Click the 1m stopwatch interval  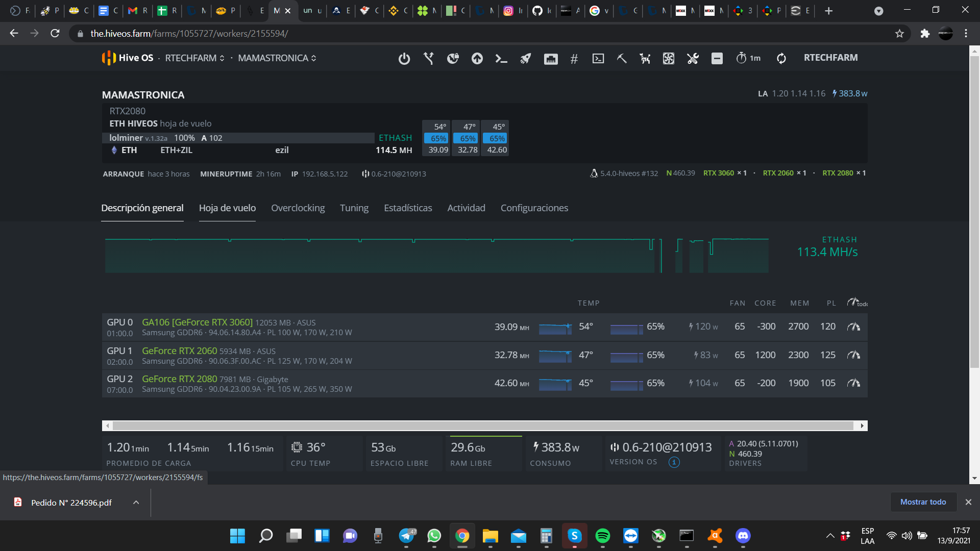748,58
